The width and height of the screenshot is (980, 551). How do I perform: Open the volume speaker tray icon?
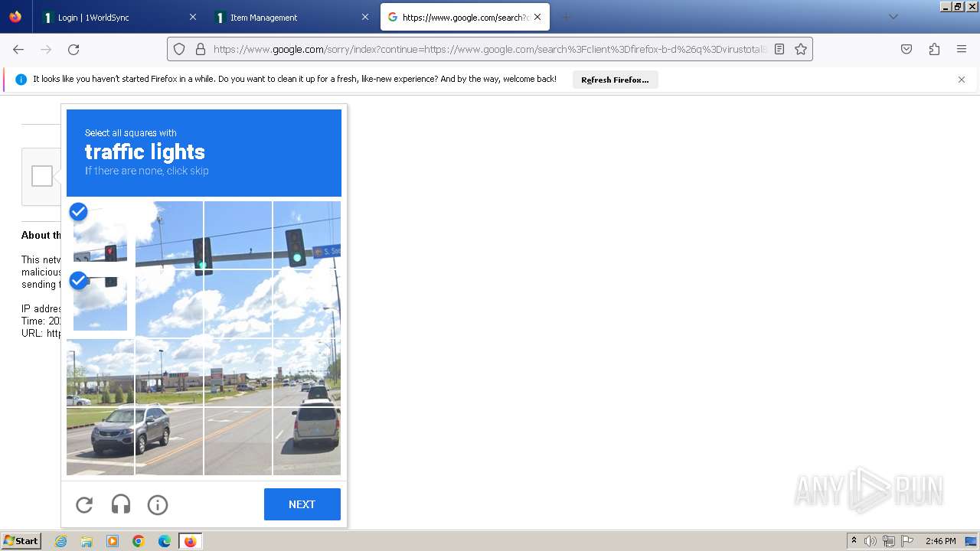click(871, 541)
